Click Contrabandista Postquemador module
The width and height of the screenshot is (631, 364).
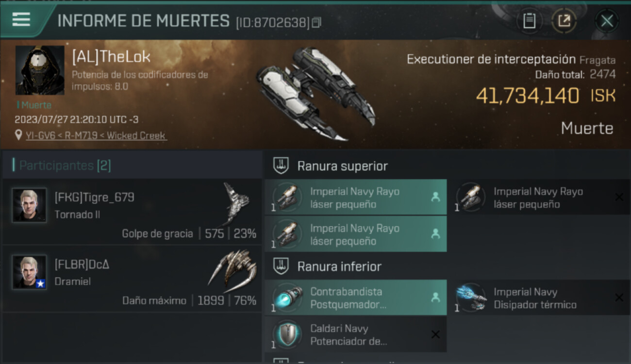355,298
